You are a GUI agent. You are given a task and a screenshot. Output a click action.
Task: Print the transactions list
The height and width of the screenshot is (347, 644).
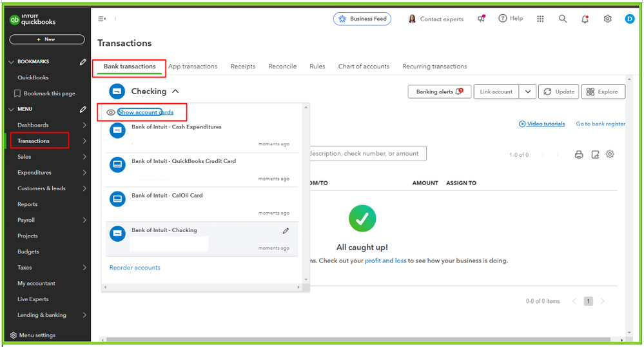[579, 155]
